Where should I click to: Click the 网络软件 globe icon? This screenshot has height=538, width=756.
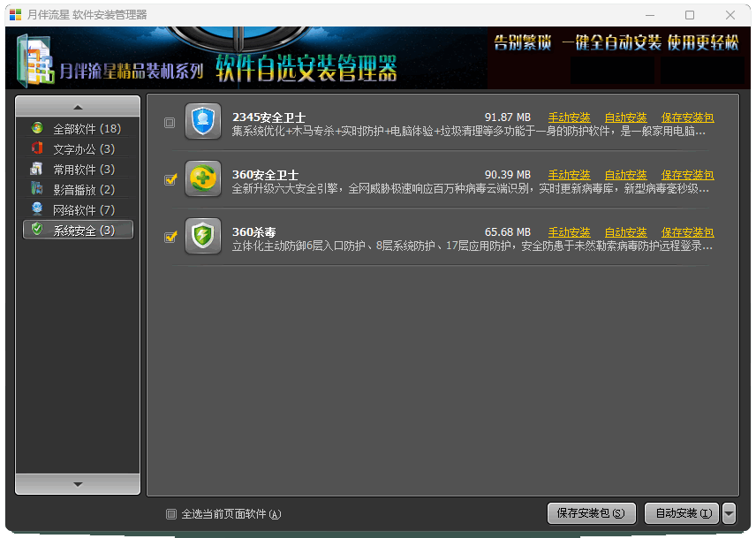point(37,209)
